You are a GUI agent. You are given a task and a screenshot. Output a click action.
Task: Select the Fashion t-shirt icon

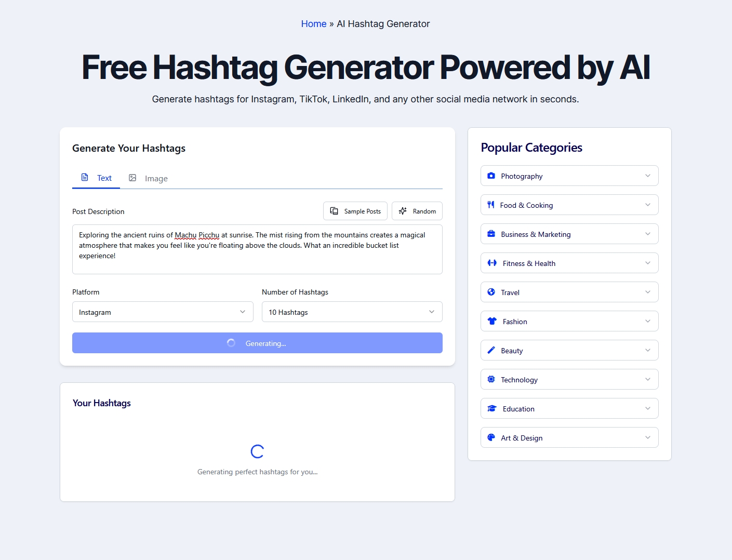coord(491,321)
